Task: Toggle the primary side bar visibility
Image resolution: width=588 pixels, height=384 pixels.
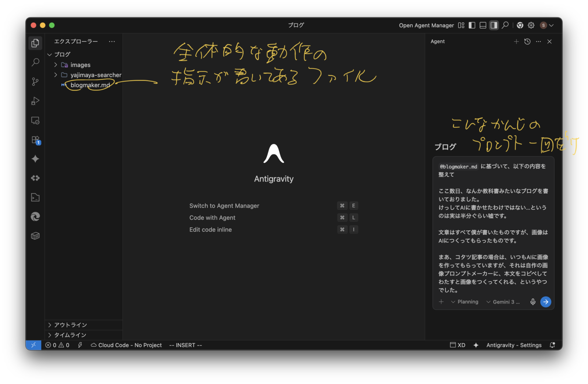Action: coord(472,25)
